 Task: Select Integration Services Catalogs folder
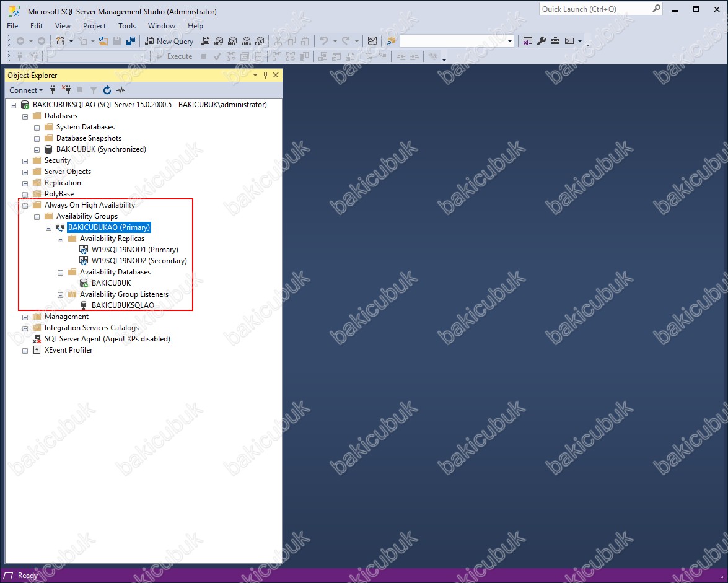coord(92,327)
